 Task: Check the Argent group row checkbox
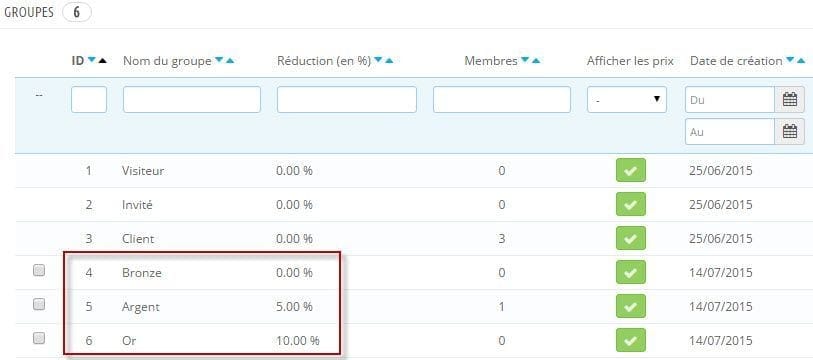point(39,304)
